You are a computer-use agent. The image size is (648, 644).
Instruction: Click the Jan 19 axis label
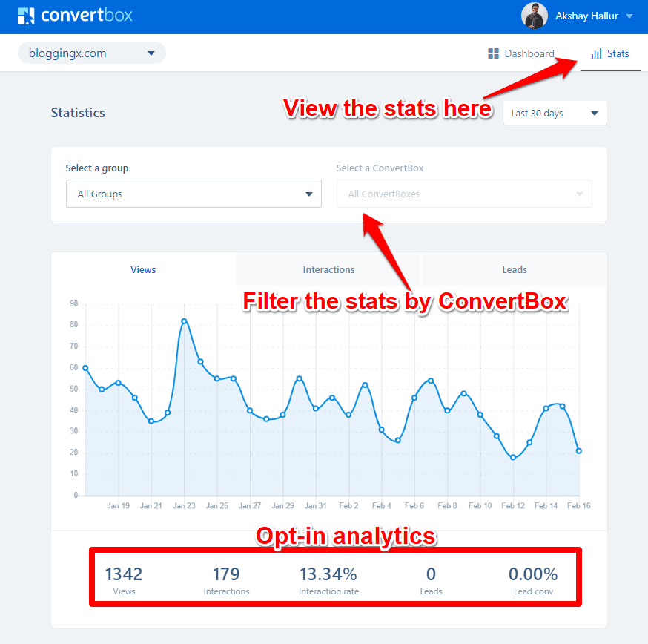118,505
